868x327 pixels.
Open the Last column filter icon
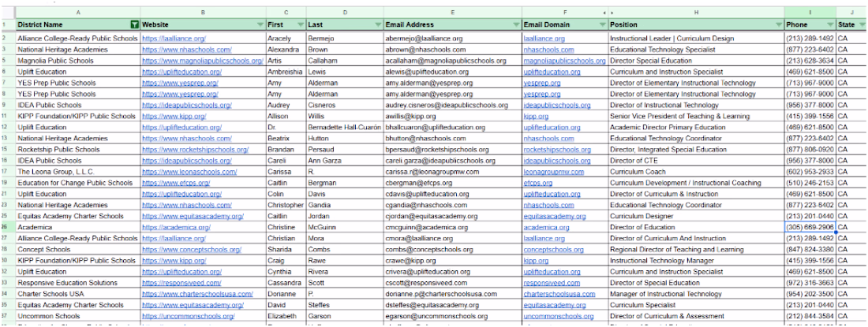coord(378,25)
